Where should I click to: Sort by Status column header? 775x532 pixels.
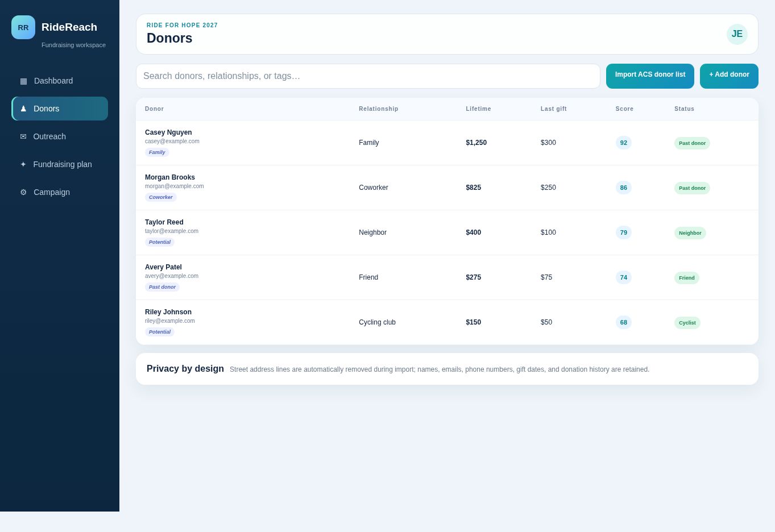point(684,109)
